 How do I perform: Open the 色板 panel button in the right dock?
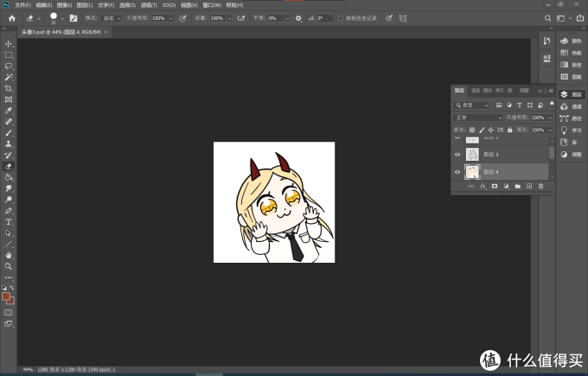[x=571, y=53]
